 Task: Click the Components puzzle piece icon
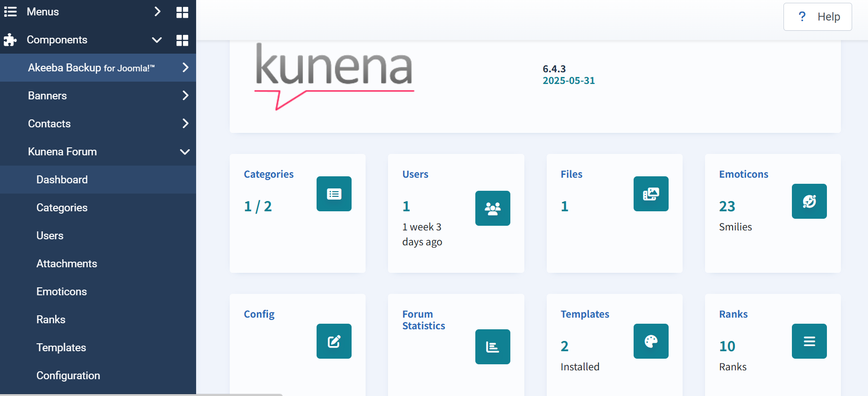point(10,40)
